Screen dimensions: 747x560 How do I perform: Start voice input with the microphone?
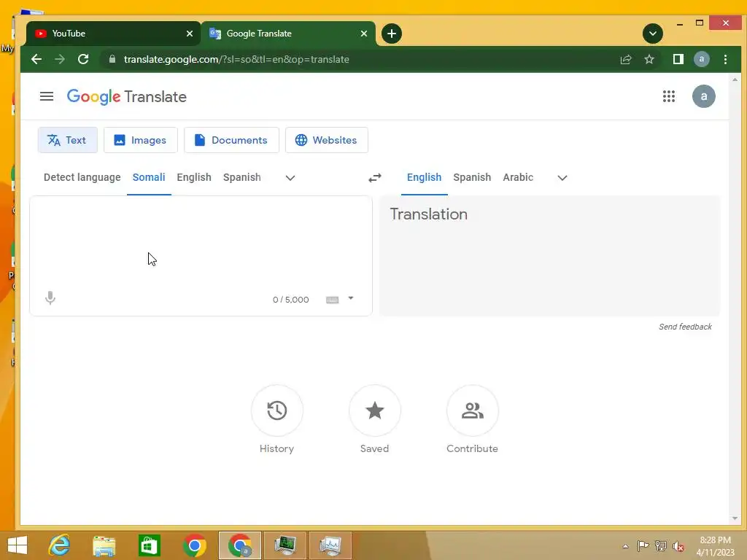coord(50,298)
